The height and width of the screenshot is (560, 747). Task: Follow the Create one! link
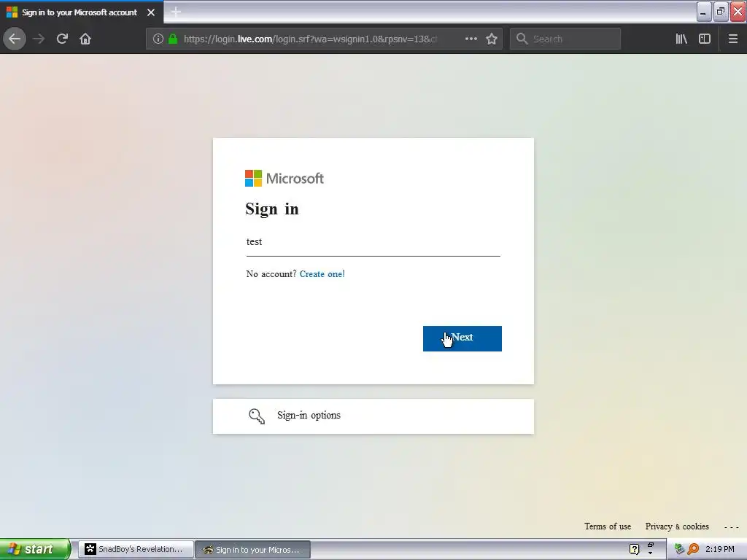(x=322, y=274)
